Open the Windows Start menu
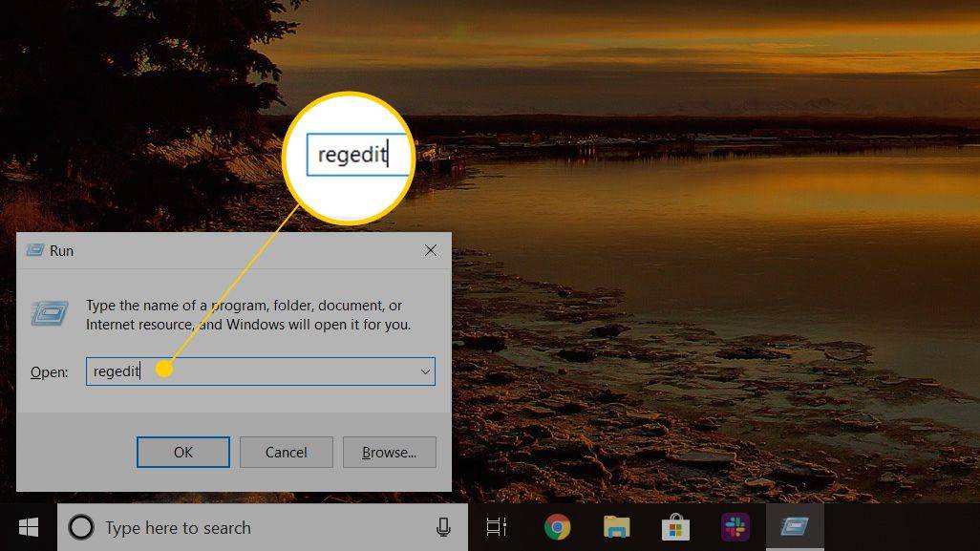980x551 pixels. [x=28, y=527]
